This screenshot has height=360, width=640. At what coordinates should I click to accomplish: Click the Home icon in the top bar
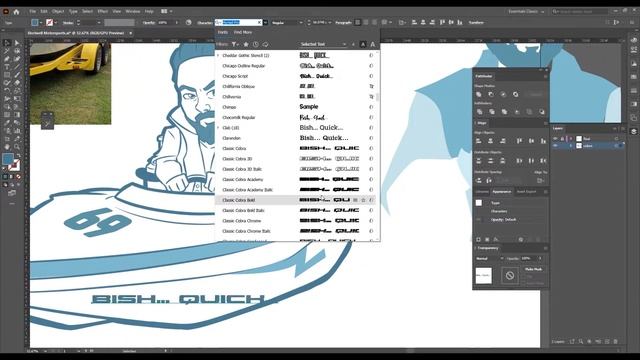point(16,11)
